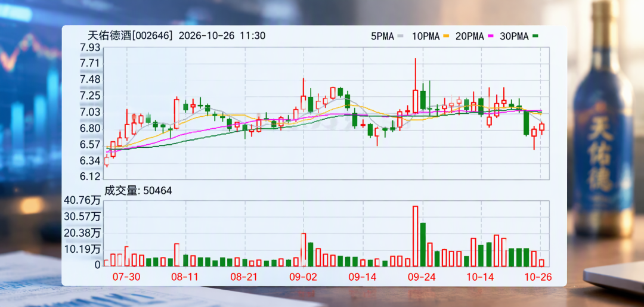Click the 10-26 date label
The image size is (644, 307).
(538, 277)
